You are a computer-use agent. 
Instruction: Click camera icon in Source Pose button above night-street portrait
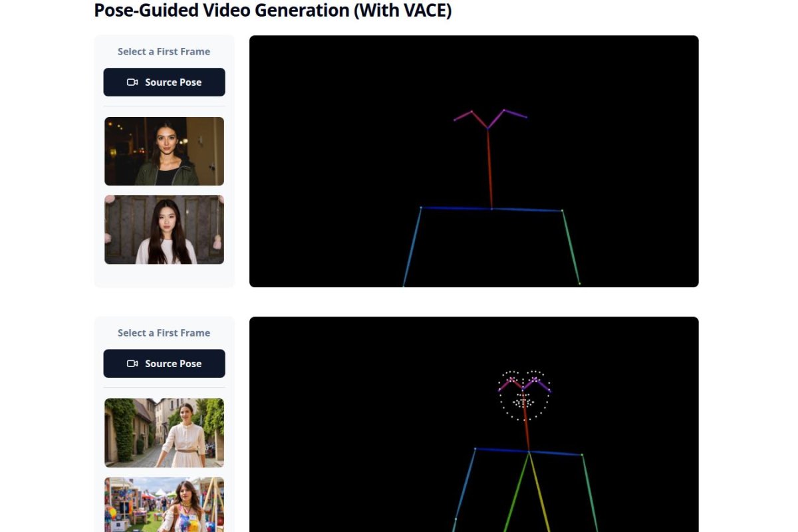tap(132, 82)
